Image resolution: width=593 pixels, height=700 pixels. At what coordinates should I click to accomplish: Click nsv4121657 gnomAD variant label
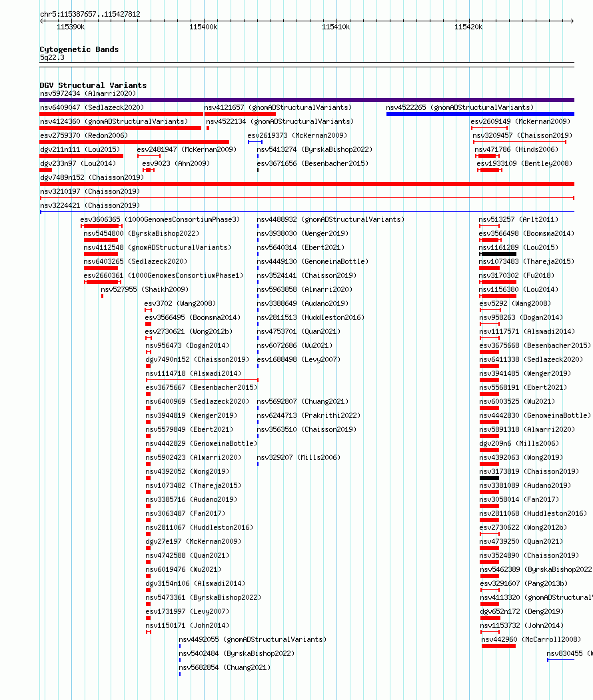[278, 107]
